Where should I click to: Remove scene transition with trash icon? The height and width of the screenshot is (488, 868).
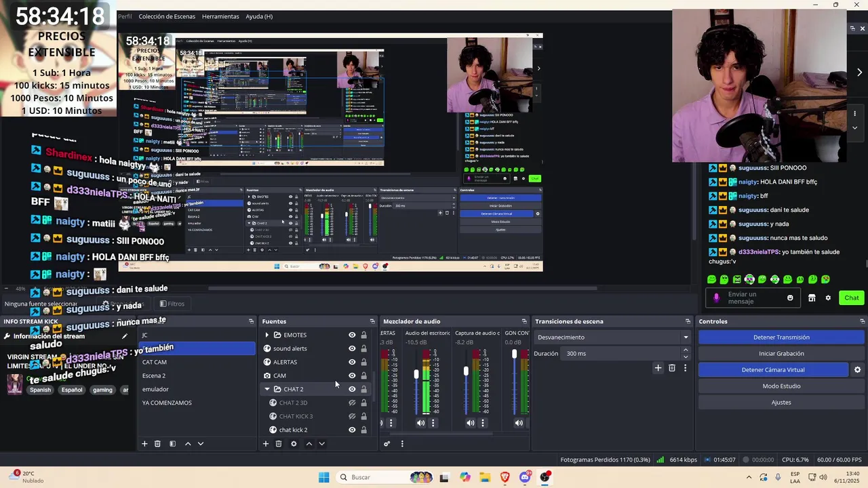672,368
